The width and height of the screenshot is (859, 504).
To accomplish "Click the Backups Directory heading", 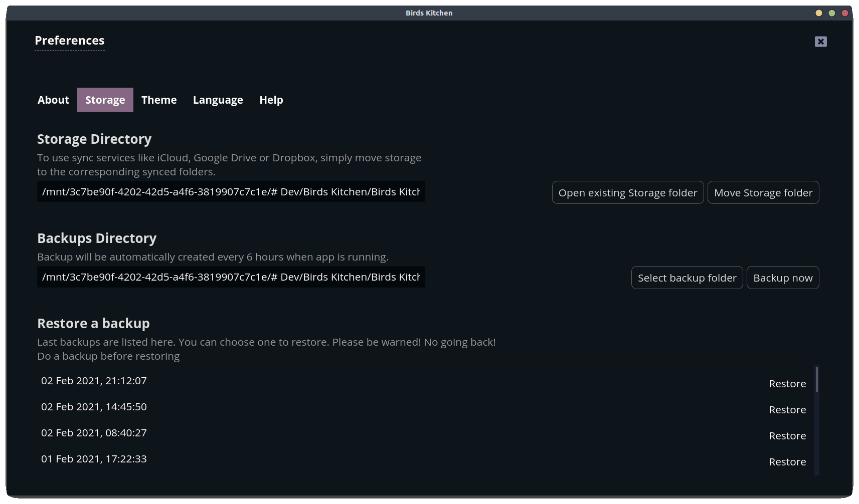I will click(97, 238).
